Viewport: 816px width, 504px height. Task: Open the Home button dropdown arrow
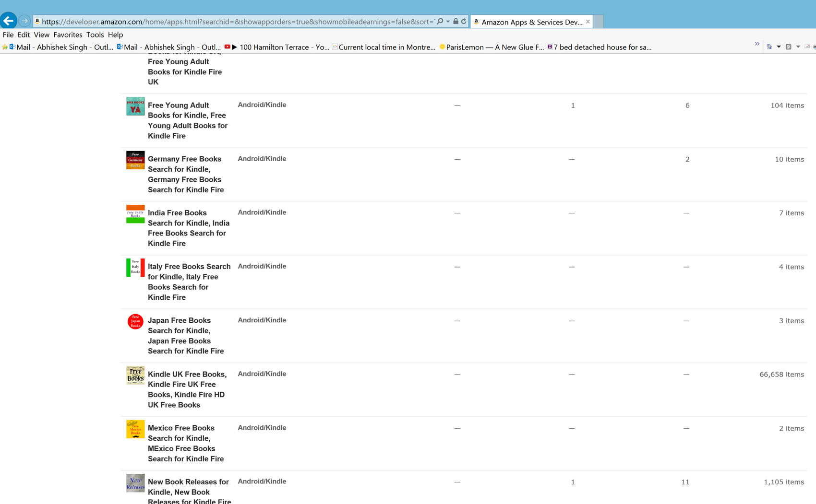click(x=779, y=47)
